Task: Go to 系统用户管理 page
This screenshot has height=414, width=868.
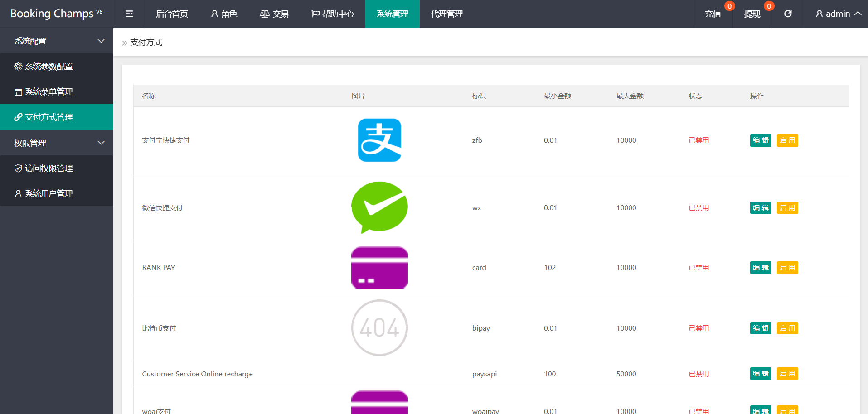Action: coord(57,194)
